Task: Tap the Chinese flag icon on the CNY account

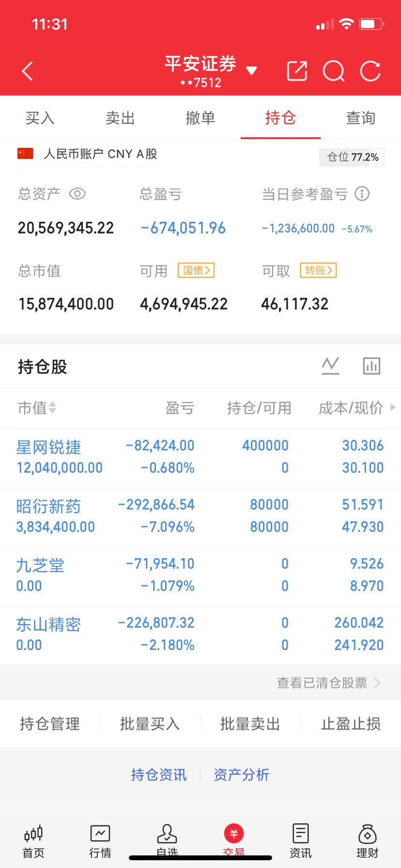Action: 25,154
